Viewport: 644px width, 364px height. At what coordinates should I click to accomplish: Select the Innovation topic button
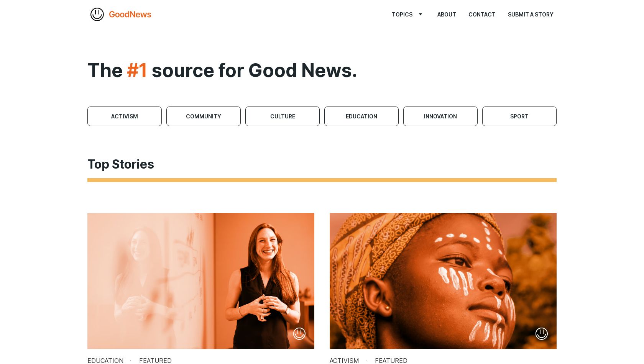coord(440,116)
